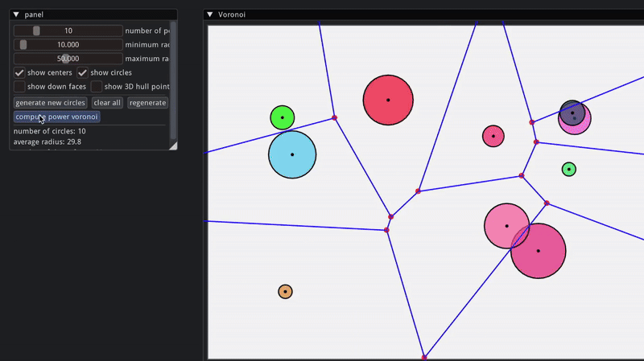The height and width of the screenshot is (361, 644).
Task: Toggle the show centers checkbox
Action: pyautogui.click(x=20, y=72)
